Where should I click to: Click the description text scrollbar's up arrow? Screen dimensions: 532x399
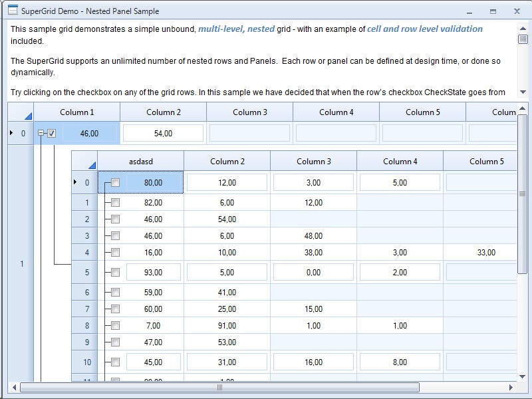523,29
